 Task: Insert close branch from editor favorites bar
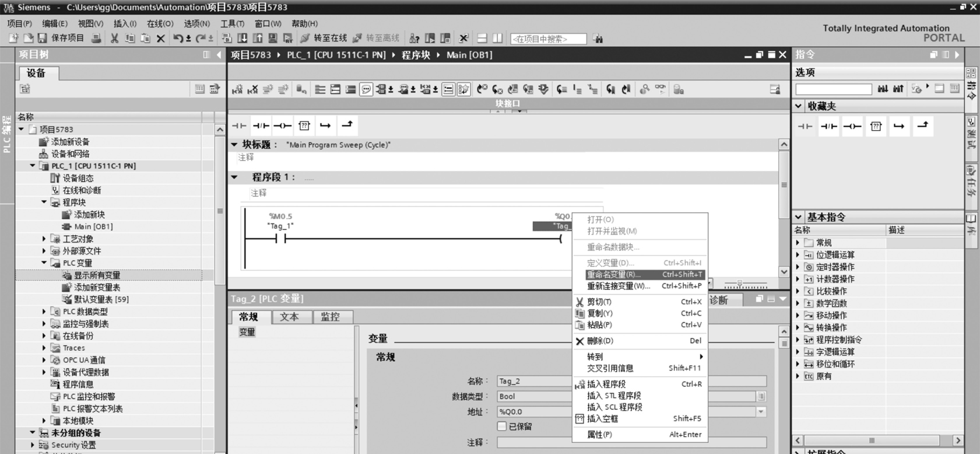(347, 125)
